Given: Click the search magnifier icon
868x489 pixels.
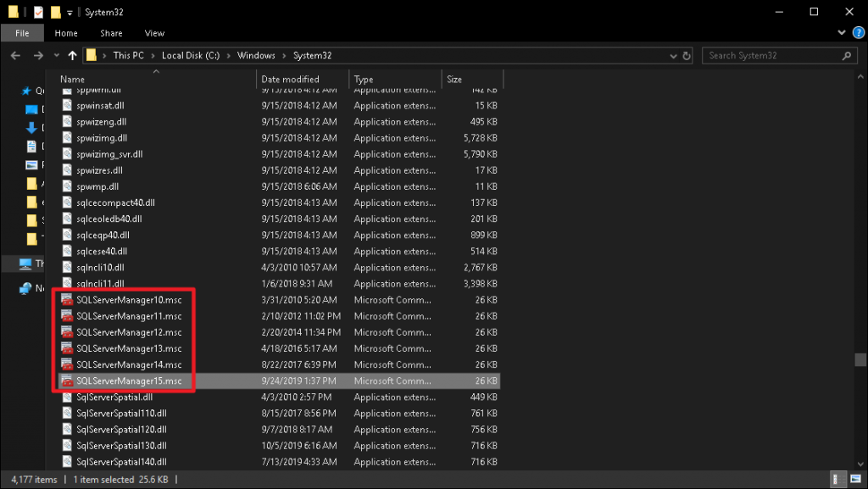Looking at the screenshot, I should (x=847, y=55).
